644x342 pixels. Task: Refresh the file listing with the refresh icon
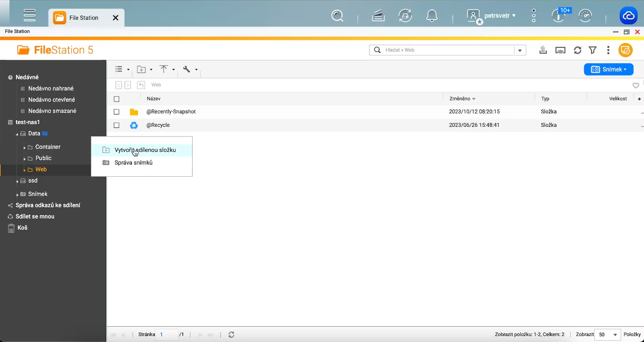[577, 50]
